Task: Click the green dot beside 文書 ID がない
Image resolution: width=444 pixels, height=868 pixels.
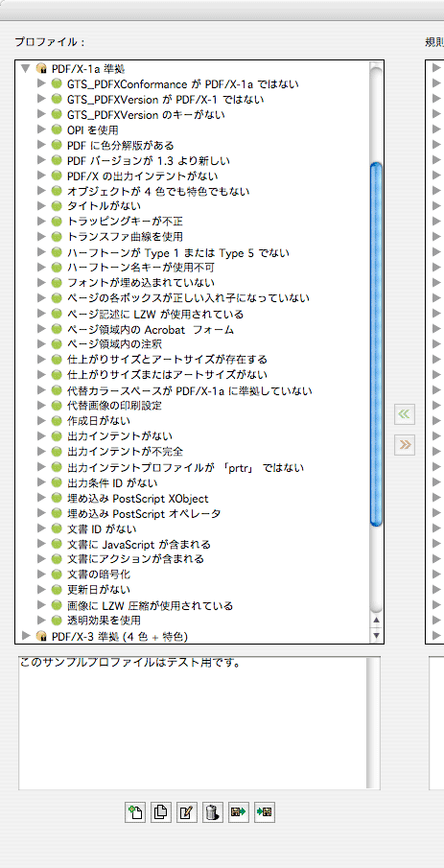Action: [56, 529]
